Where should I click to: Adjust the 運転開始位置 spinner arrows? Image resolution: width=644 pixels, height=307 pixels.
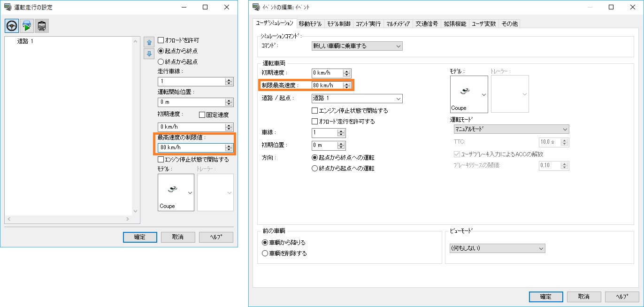[229, 102]
